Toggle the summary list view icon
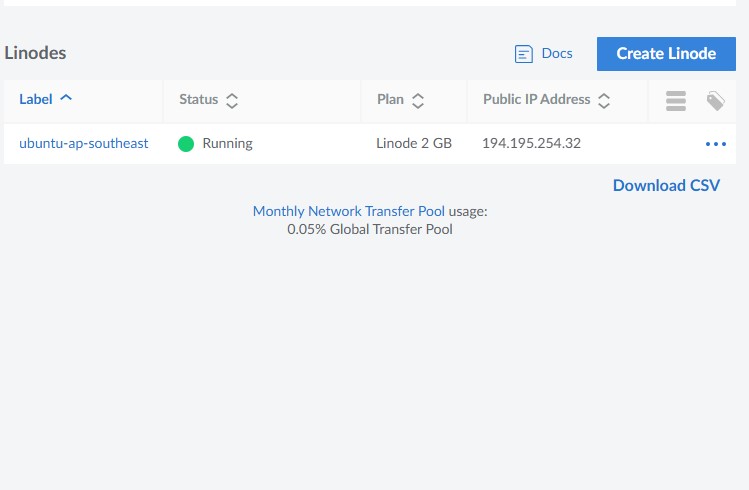 (x=676, y=100)
